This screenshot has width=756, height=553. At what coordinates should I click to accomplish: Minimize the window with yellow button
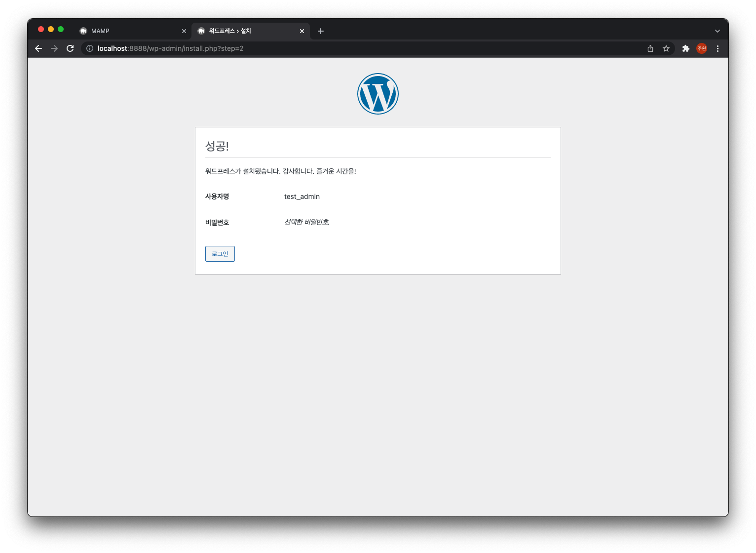coord(51,29)
